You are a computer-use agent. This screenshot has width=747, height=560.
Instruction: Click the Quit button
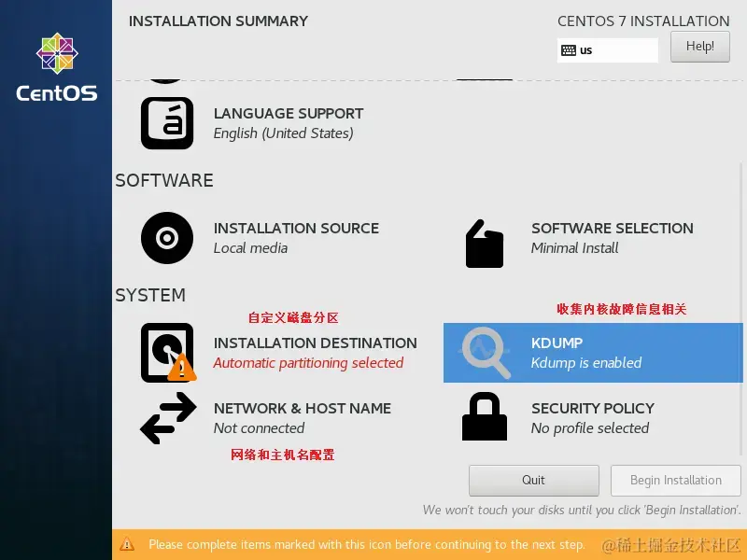pyautogui.click(x=533, y=481)
